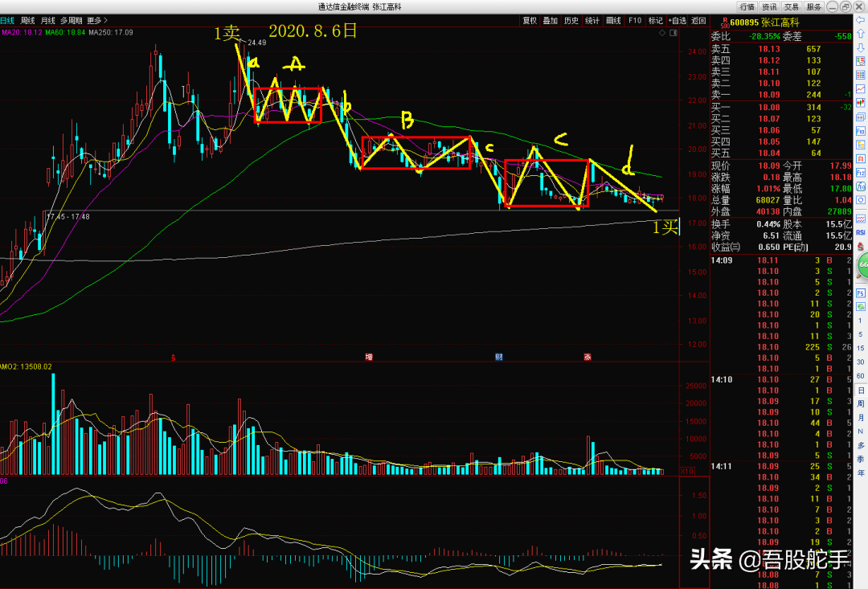
Task: Click the green refresh icon in sidebar
Action: tap(861, 306)
